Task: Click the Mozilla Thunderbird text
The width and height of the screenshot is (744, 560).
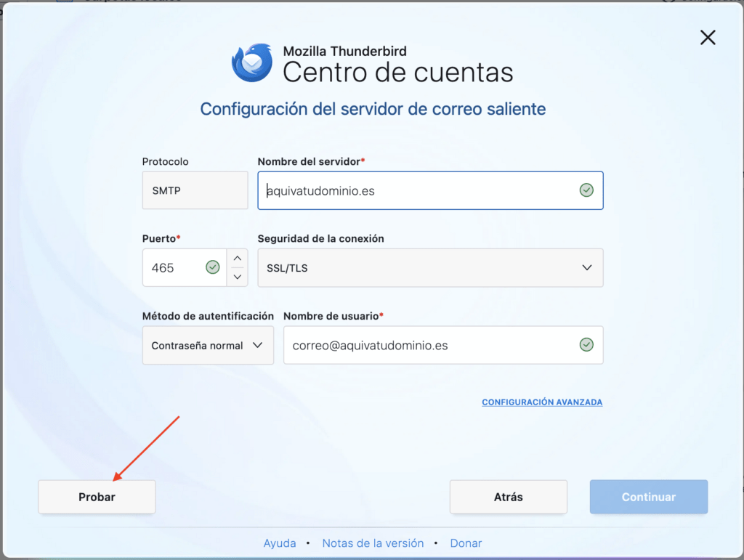Action: 345,52
